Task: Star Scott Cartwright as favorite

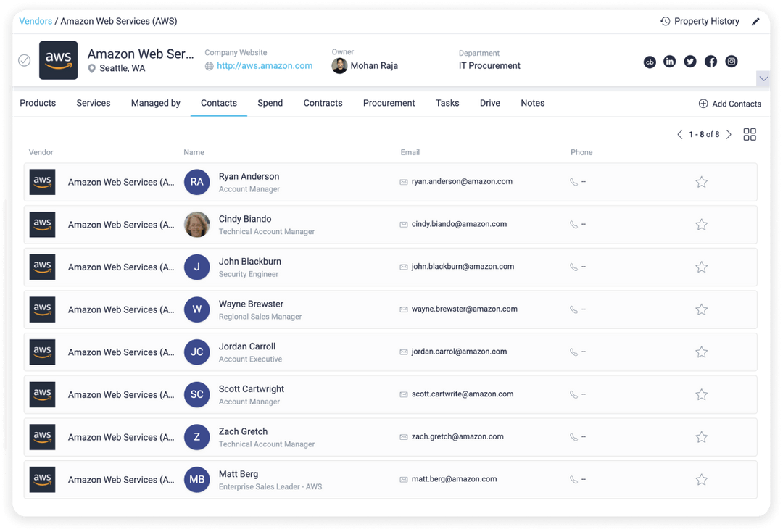Action: [x=701, y=394]
